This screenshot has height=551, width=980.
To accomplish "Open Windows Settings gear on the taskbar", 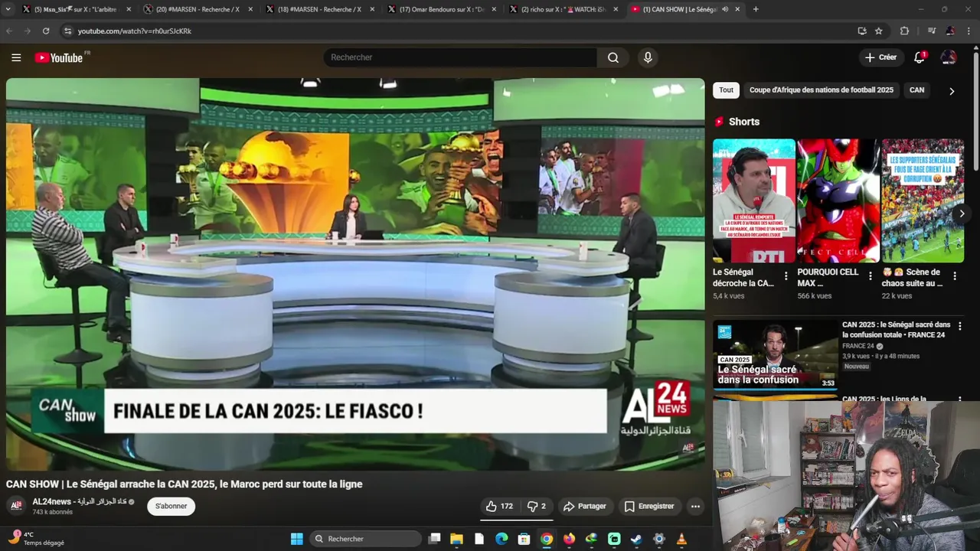I will coord(658,539).
